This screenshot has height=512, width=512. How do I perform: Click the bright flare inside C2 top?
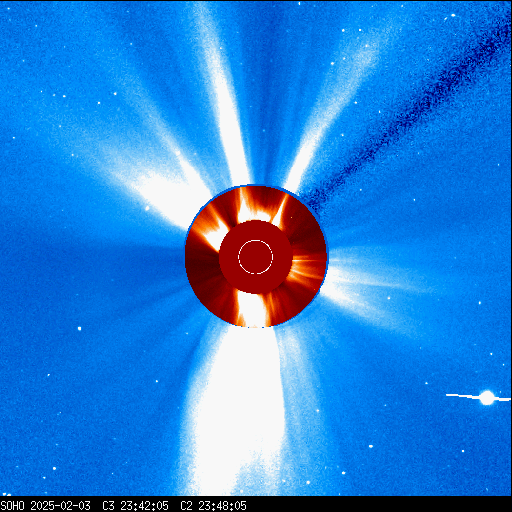click(x=252, y=208)
